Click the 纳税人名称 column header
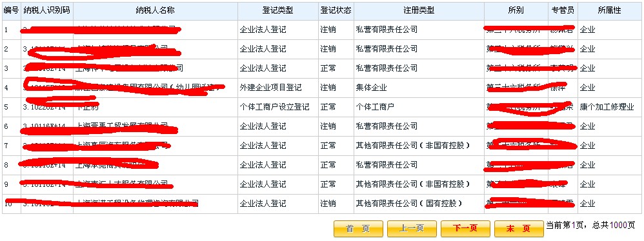The width and height of the screenshot is (644, 241). [156, 11]
